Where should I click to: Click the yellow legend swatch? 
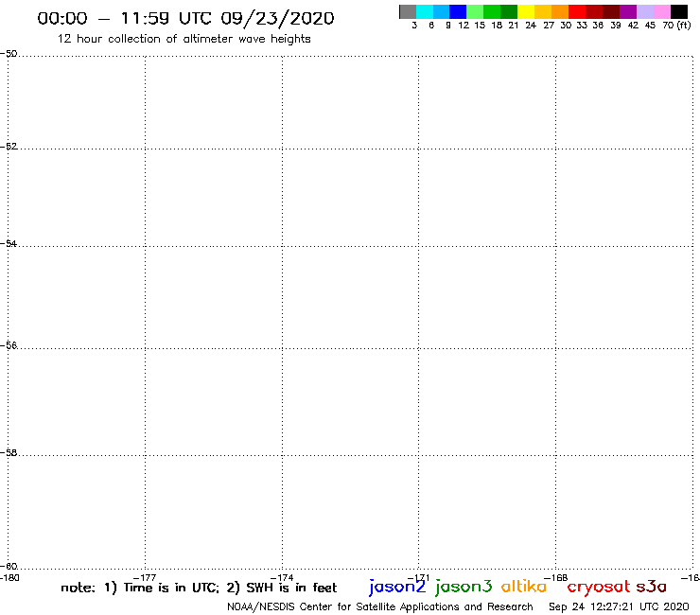point(526,11)
